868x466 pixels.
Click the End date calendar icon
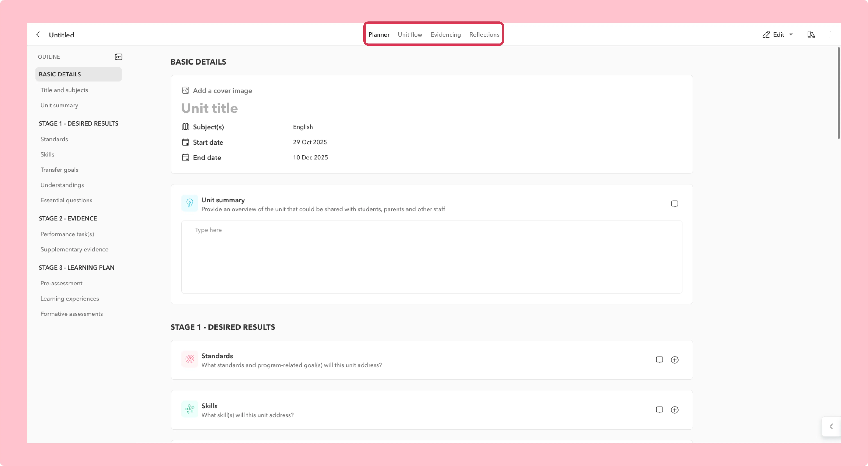(x=185, y=158)
